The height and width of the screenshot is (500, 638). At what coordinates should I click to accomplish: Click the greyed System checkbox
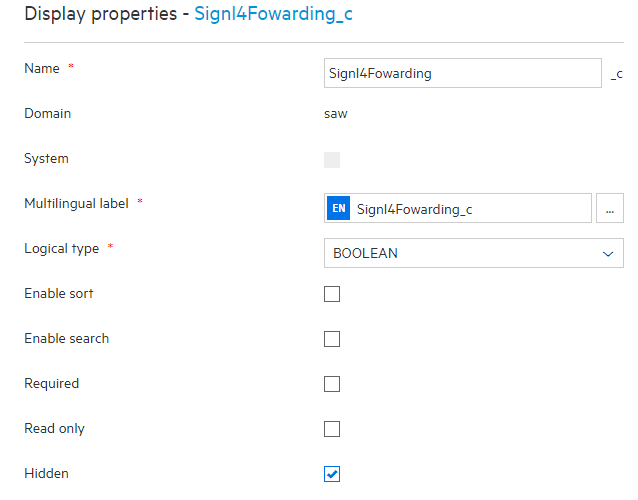tap(332, 160)
